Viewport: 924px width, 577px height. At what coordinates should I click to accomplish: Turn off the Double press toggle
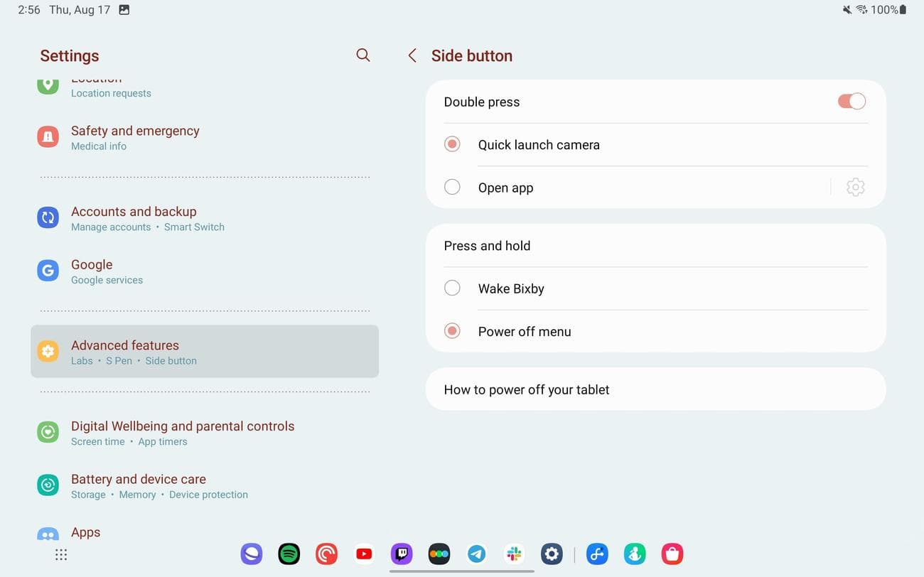[x=852, y=102]
